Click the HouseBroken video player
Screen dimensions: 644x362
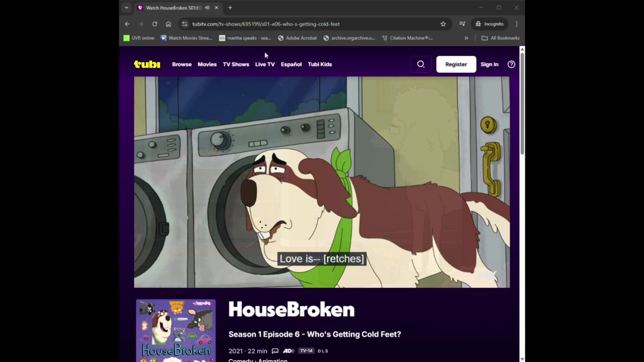(x=322, y=182)
